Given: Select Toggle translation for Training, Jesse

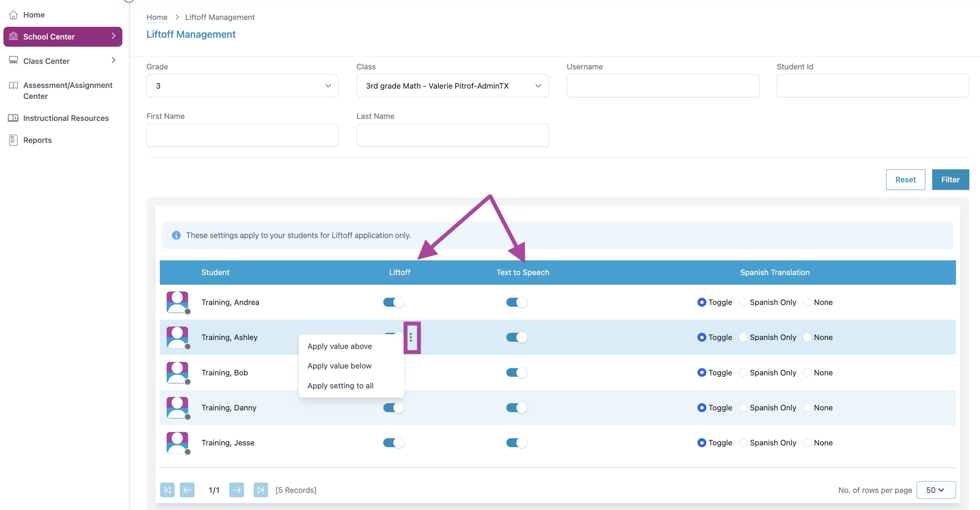Looking at the screenshot, I should tap(702, 443).
